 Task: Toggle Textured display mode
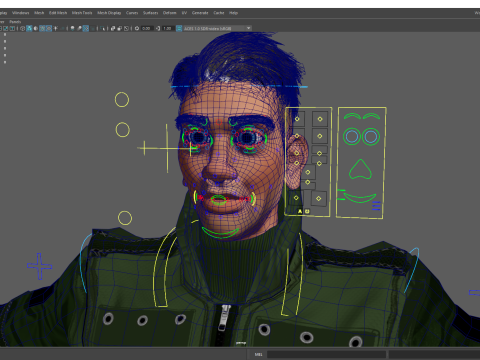[x=49, y=28]
